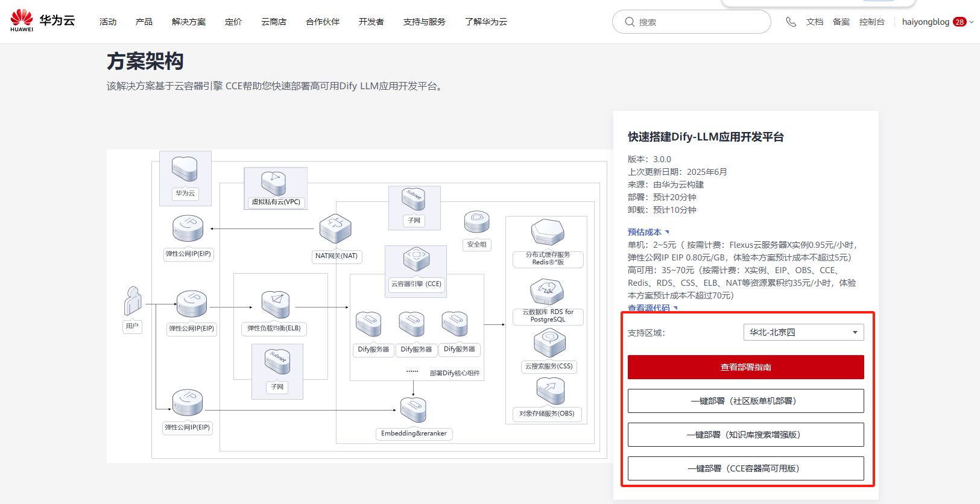Click the bottommost 弹性公网IP(EIP) icon
The width and height of the screenshot is (980, 504).
[x=188, y=403]
